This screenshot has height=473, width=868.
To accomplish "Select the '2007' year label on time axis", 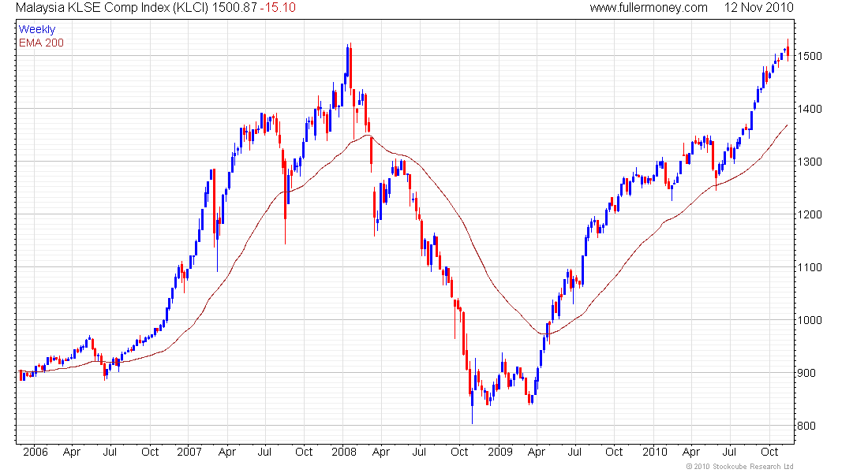I will [x=189, y=452].
